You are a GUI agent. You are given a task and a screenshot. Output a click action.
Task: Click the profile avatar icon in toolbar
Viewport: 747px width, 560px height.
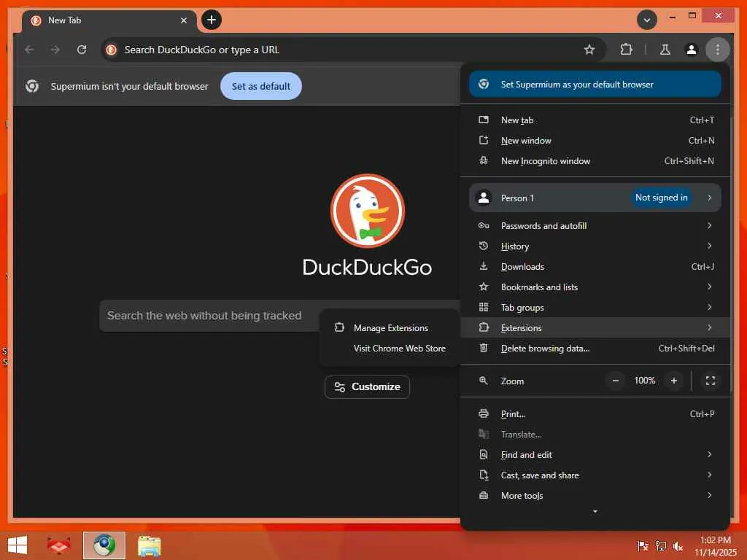tap(692, 50)
